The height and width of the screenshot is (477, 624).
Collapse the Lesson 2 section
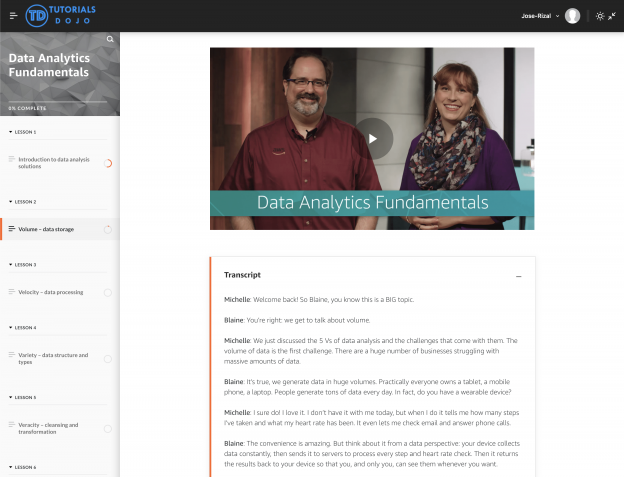22,201
